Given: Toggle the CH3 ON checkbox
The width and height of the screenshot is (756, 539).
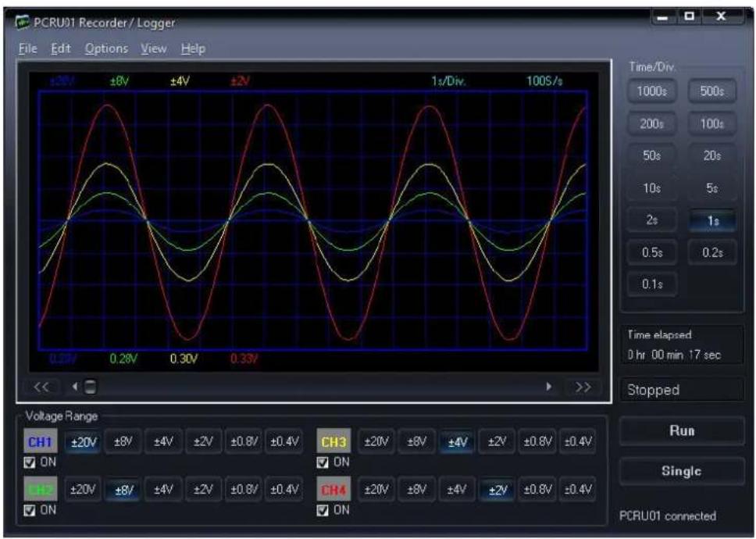Looking at the screenshot, I should pos(323,462).
